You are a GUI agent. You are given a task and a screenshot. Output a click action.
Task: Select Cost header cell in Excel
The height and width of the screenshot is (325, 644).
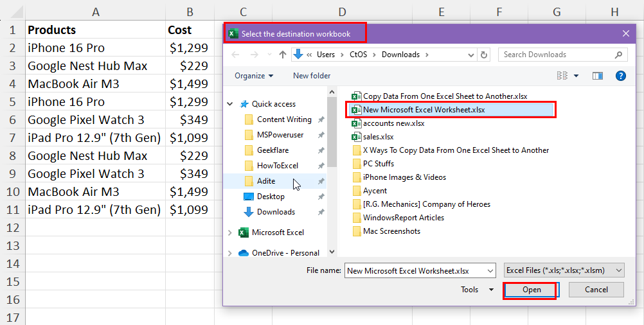190,30
